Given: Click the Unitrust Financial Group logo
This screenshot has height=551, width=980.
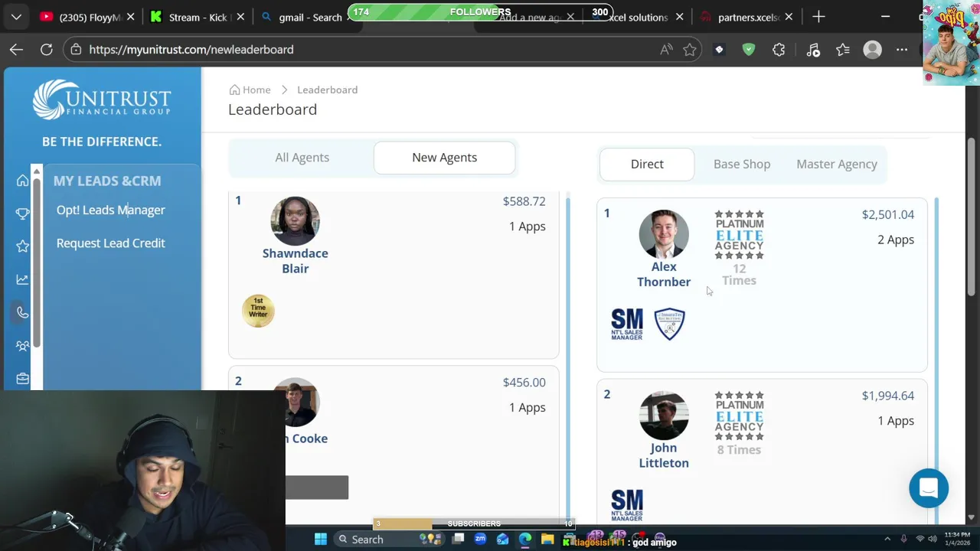Looking at the screenshot, I should click(x=102, y=100).
